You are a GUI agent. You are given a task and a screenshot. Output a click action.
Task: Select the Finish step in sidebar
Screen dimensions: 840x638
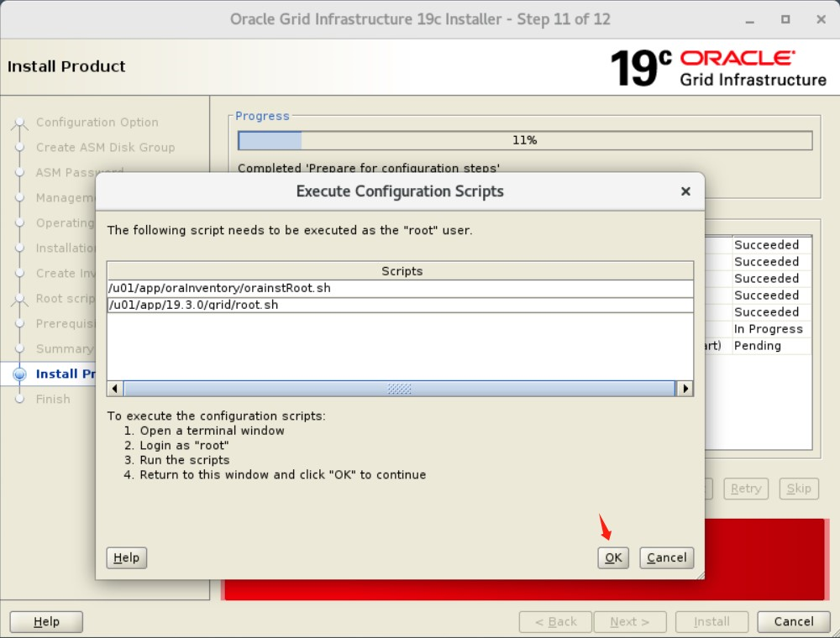(53, 399)
